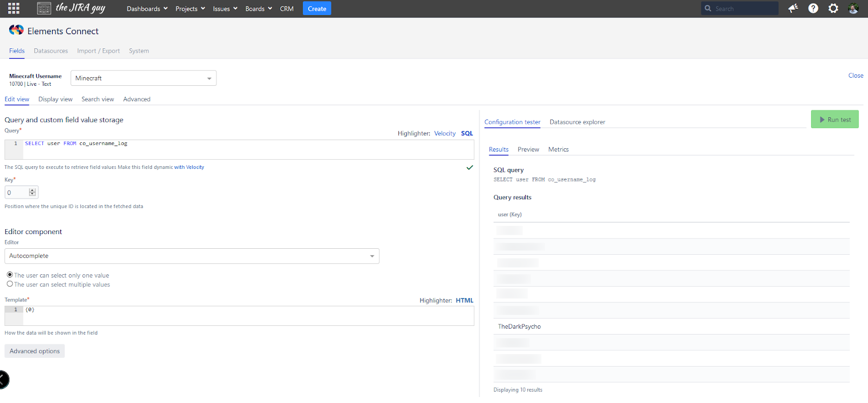Open the help question mark icon
This screenshot has height=403, width=868.
coord(813,8)
